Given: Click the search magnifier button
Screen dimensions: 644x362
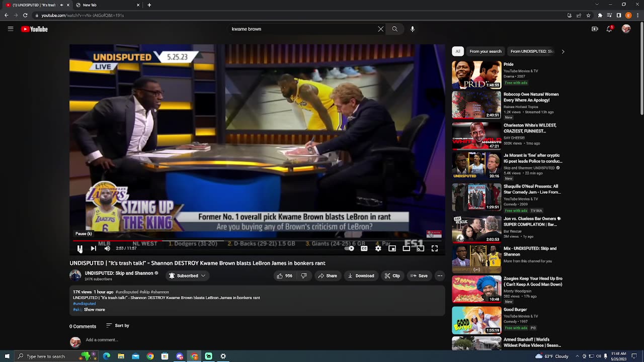Looking at the screenshot, I should [x=395, y=29].
